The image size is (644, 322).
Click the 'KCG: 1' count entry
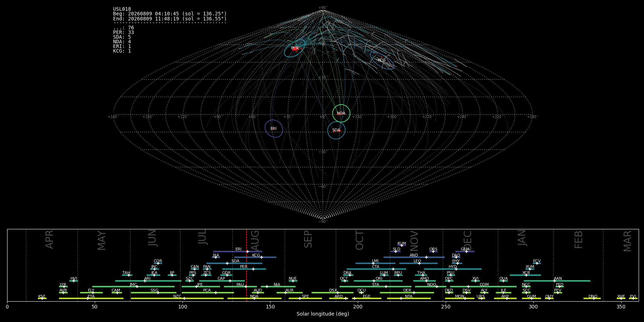pos(122,51)
